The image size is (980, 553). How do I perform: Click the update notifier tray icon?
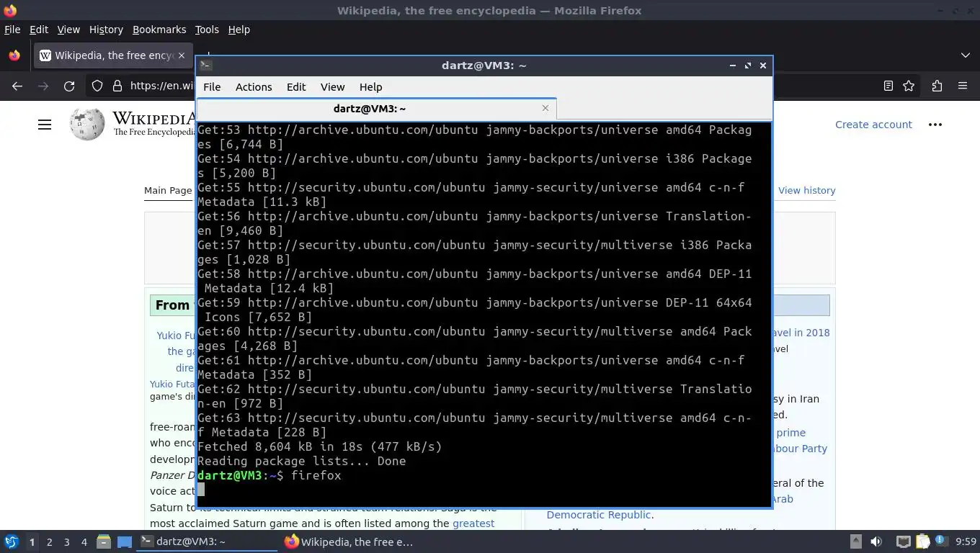coord(940,541)
